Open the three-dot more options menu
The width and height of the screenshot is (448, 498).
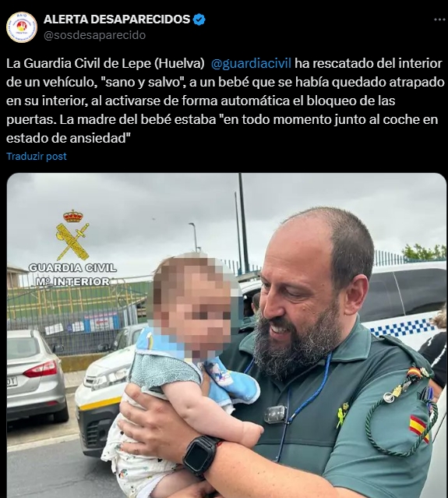pos(439,19)
